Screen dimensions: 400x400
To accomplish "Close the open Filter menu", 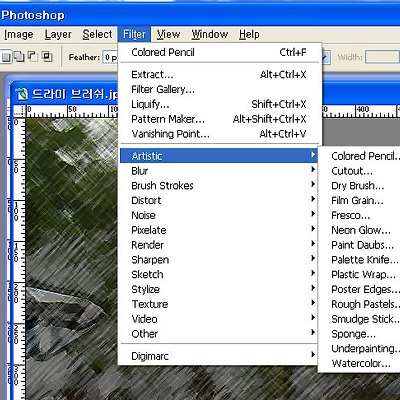I will point(134,35).
